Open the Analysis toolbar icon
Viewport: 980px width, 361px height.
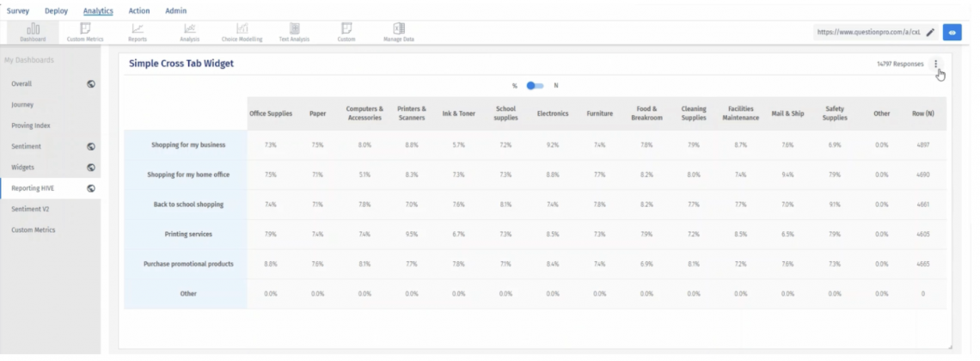tap(190, 32)
